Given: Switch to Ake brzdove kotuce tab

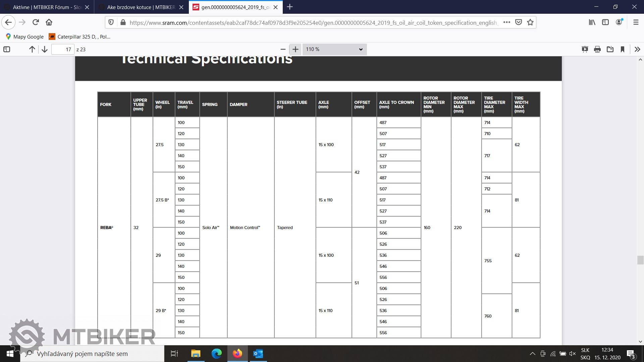Looking at the screenshot, I should [x=141, y=7].
